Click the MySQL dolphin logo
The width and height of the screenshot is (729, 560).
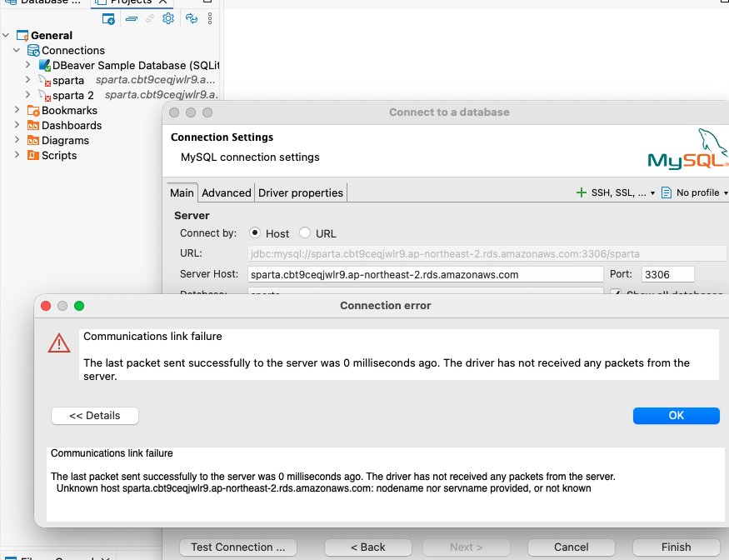(x=687, y=149)
